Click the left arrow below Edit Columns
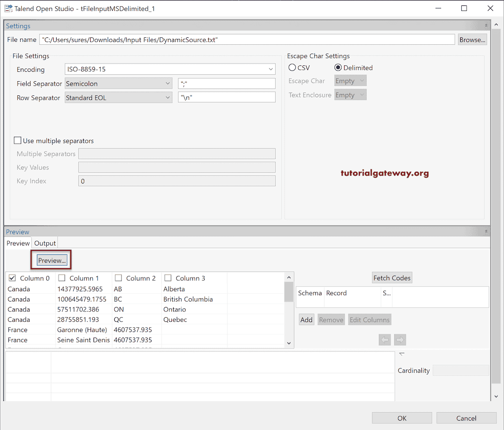 [x=384, y=339]
